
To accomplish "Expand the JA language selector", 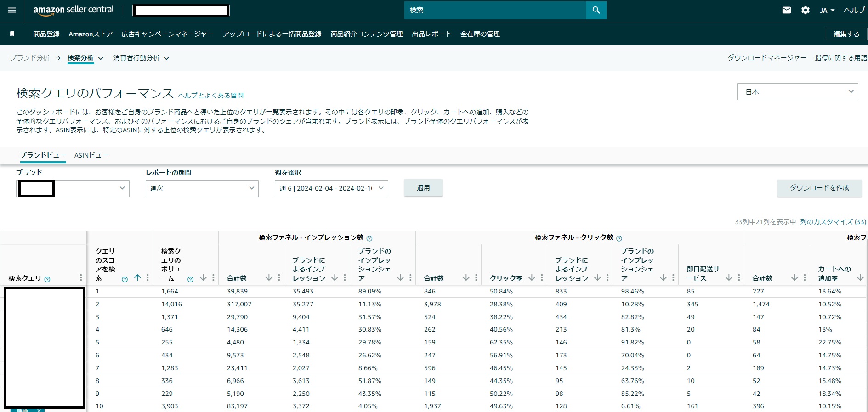I will point(827,10).
